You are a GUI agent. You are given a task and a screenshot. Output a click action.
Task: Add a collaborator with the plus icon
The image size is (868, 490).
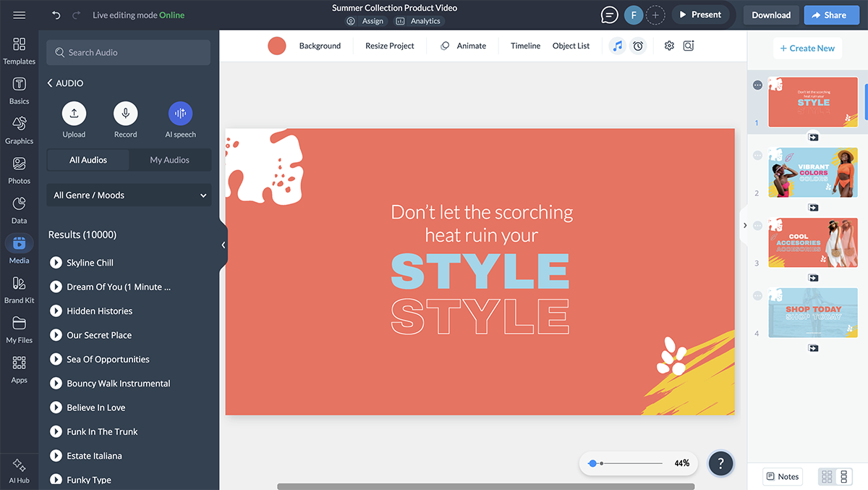click(x=655, y=15)
